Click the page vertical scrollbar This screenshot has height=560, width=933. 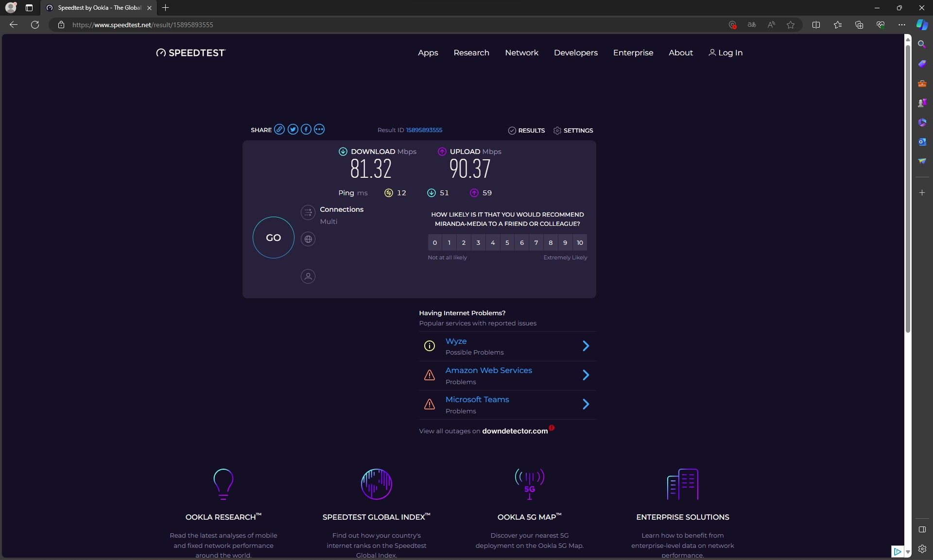coord(908,189)
